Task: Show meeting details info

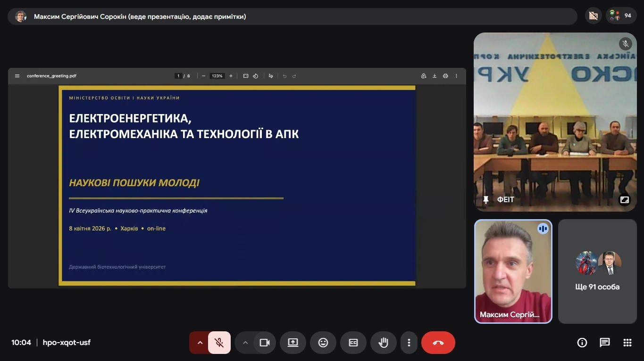Action: click(x=582, y=343)
